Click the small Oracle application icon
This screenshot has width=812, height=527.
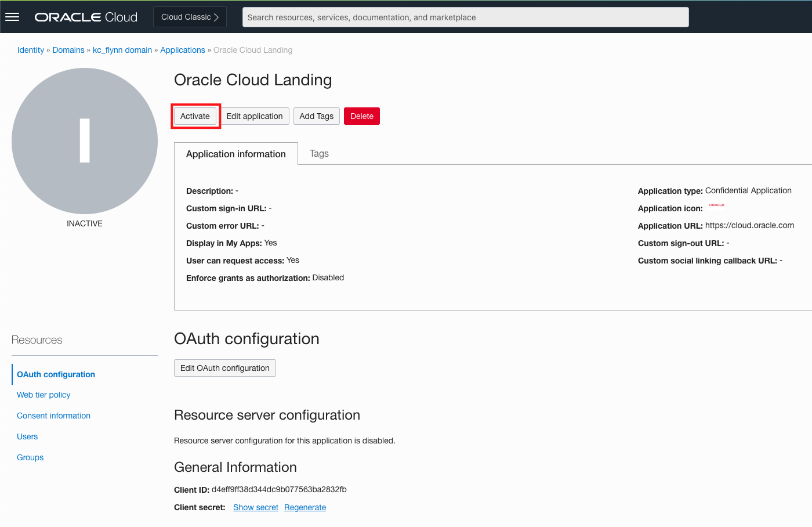coord(716,205)
